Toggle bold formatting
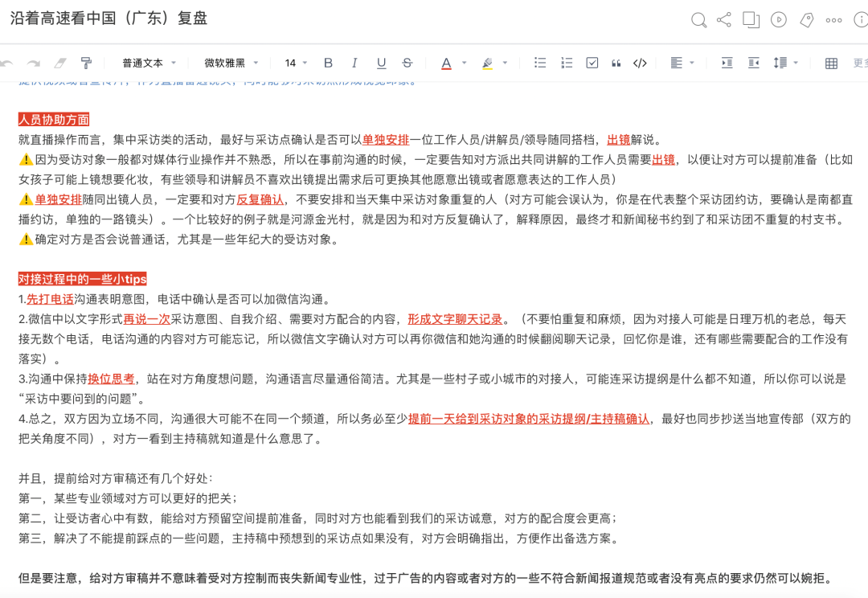Image resolution: width=868 pixels, height=598 pixels. coord(327,63)
